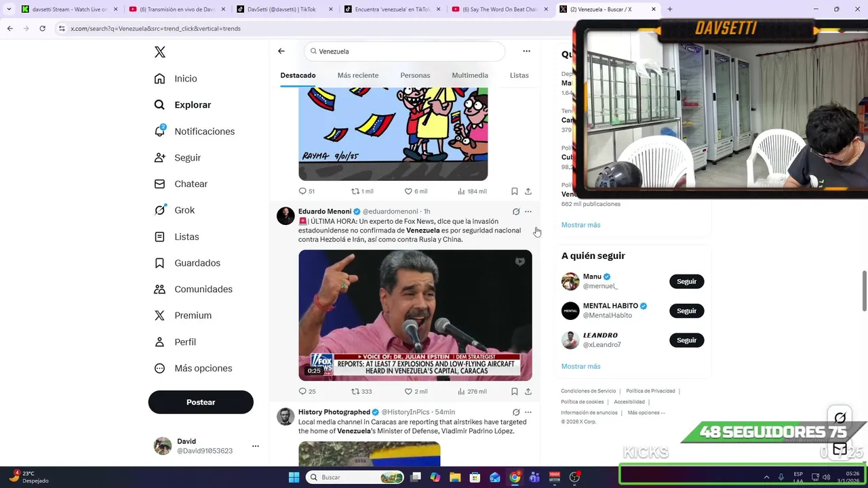Share Eduardo Menoni's post
The width and height of the screenshot is (868, 488).
point(528,391)
